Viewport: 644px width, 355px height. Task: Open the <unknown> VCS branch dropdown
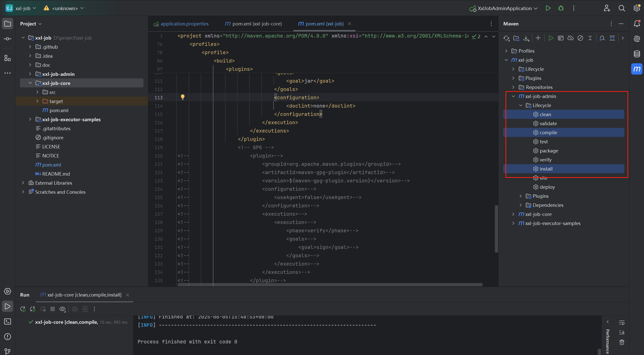click(64, 8)
